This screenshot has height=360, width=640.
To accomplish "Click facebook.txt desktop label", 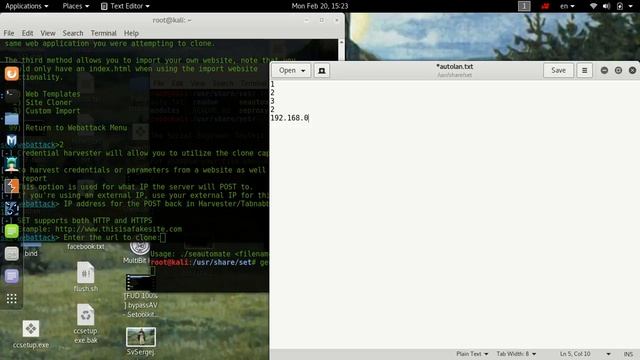I will (86, 247).
